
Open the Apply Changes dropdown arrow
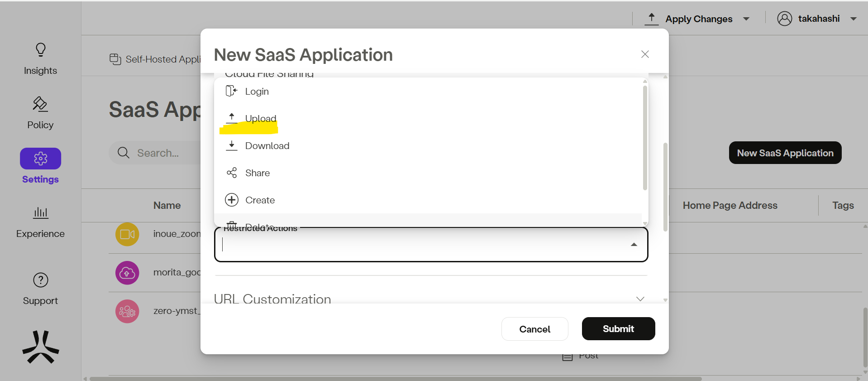pos(746,19)
